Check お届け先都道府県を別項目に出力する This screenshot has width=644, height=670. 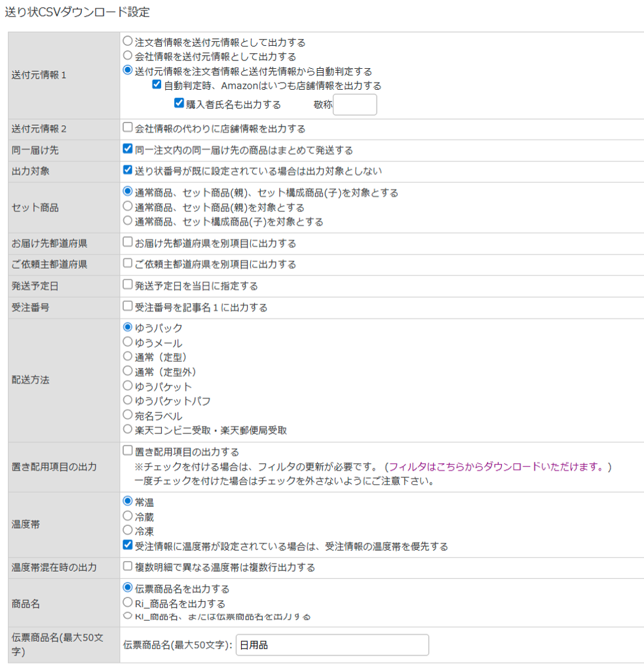coord(128,243)
